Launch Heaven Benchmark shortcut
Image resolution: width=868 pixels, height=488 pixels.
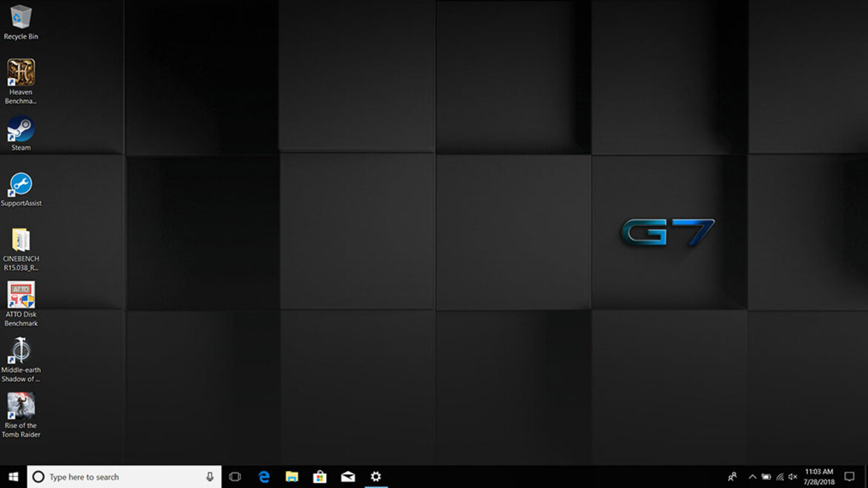(x=21, y=82)
